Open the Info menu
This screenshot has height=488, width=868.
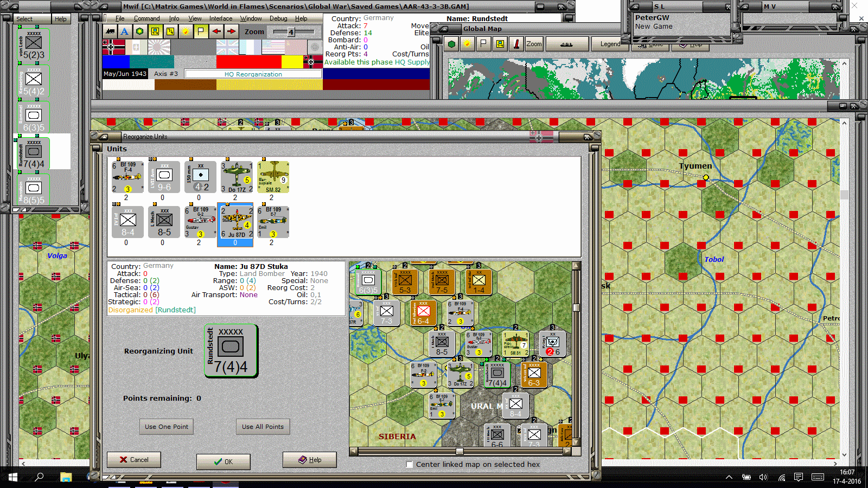point(174,18)
